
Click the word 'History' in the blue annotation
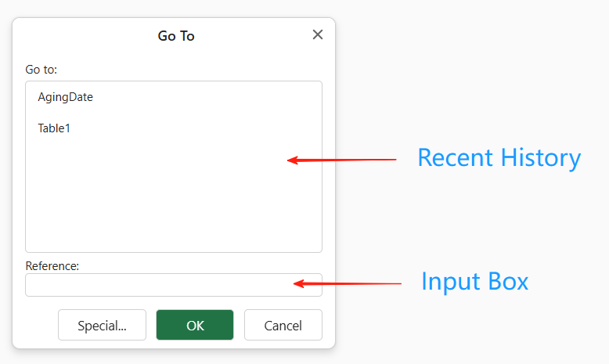[541, 158]
